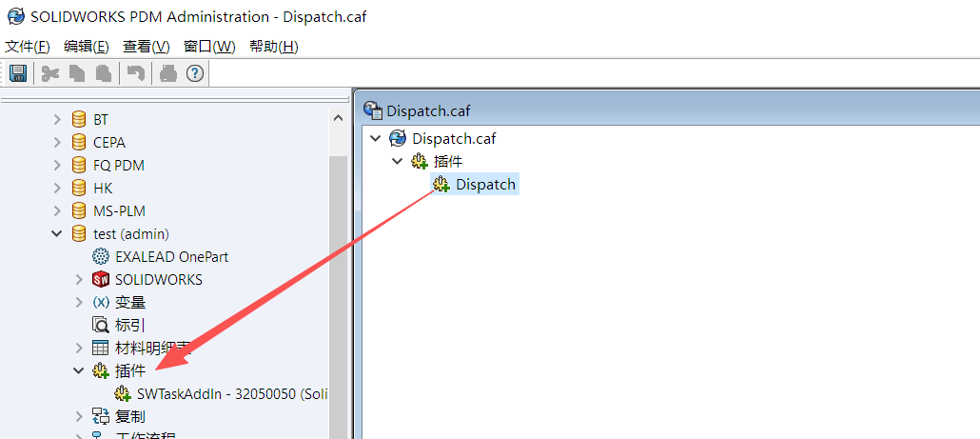The width and height of the screenshot is (980, 439).
Task: Click the Print toolbar icon
Action: (168, 73)
